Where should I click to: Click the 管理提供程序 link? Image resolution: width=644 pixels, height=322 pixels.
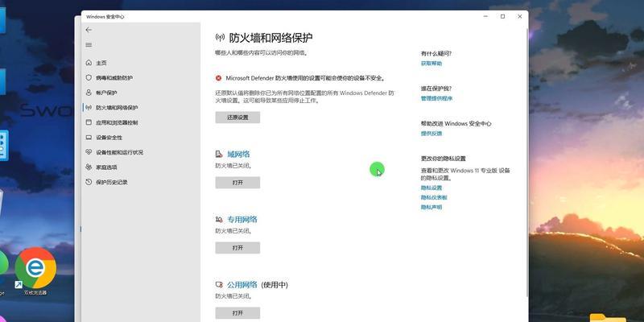click(436, 98)
